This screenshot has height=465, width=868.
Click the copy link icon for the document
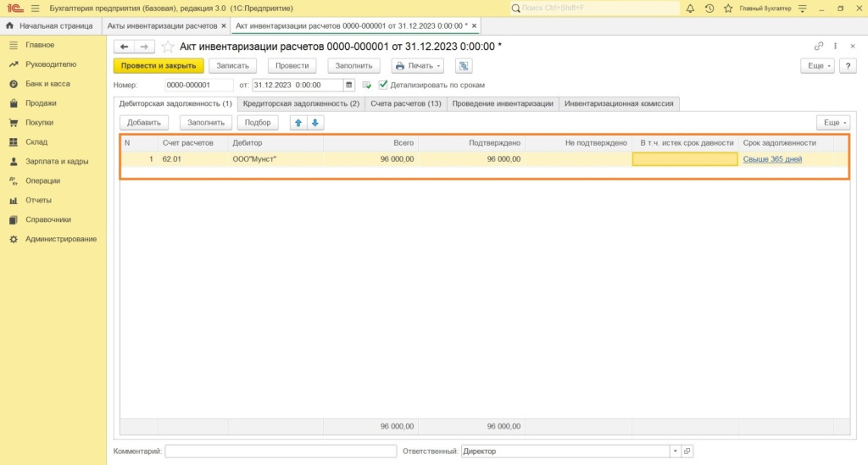[x=818, y=47]
